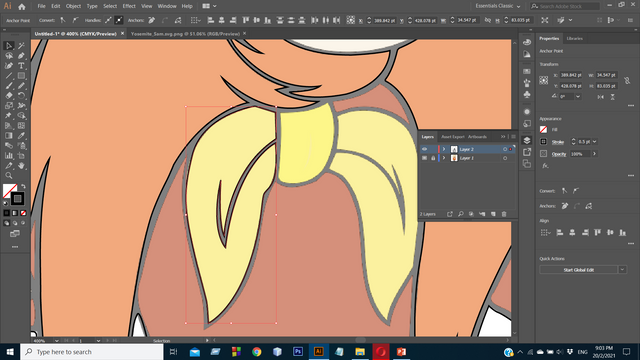
Task: Select the Hand tool
Action: point(21,166)
